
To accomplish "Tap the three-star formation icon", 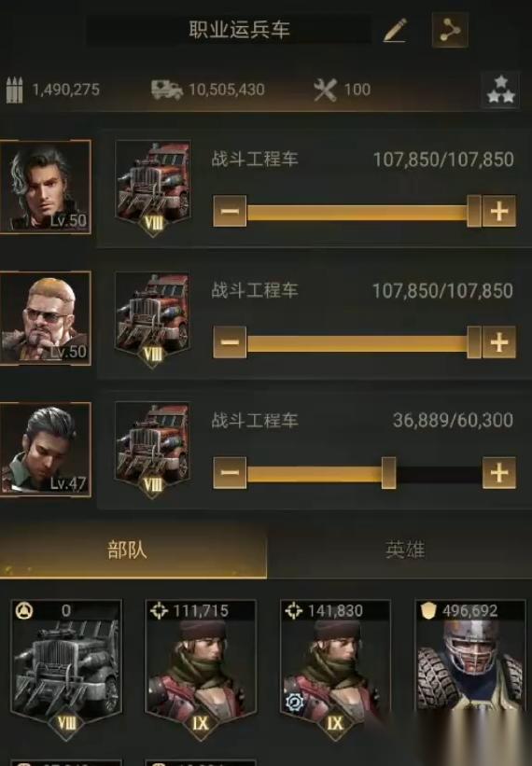I will point(501,90).
